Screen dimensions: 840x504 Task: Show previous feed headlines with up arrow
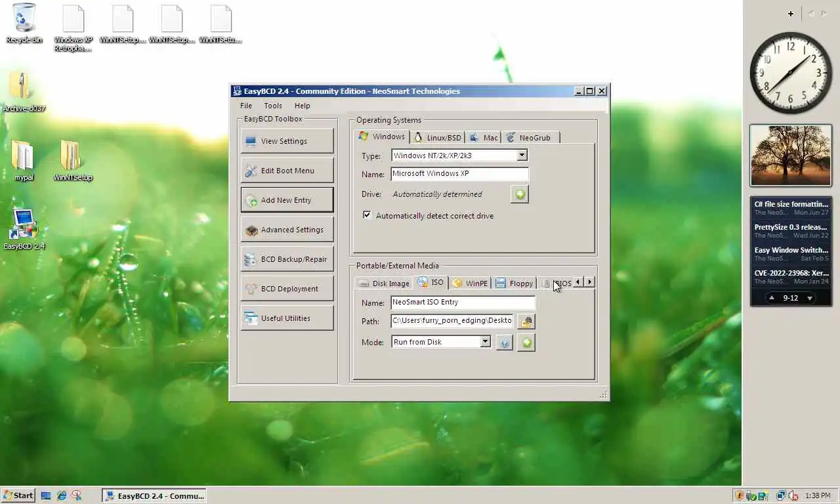click(772, 298)
